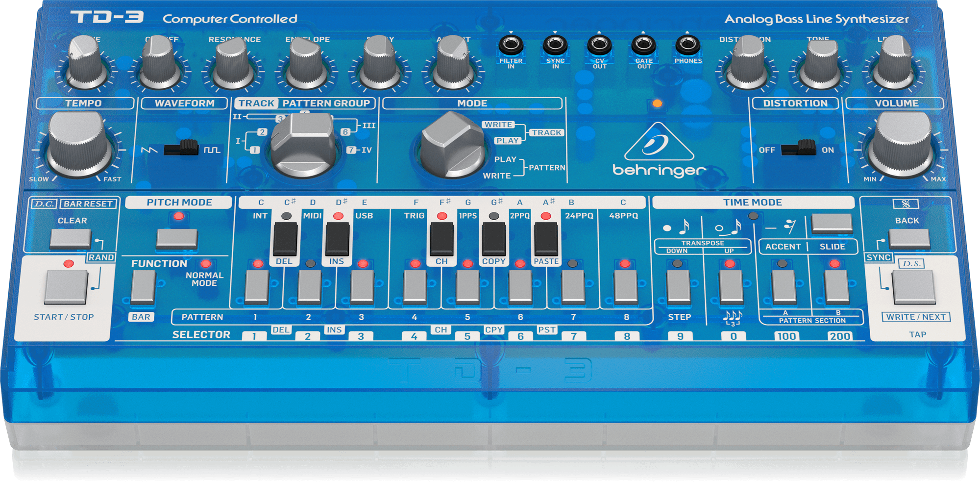Select pattern button 8
Image resolution: width=980 pixels, height=482 pixels.
click(x=626, y=287)
